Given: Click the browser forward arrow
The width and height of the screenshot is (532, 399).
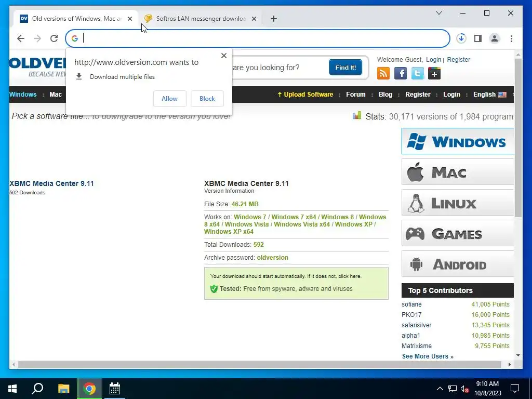Looking at the screenshot, I should click(37, 38).
